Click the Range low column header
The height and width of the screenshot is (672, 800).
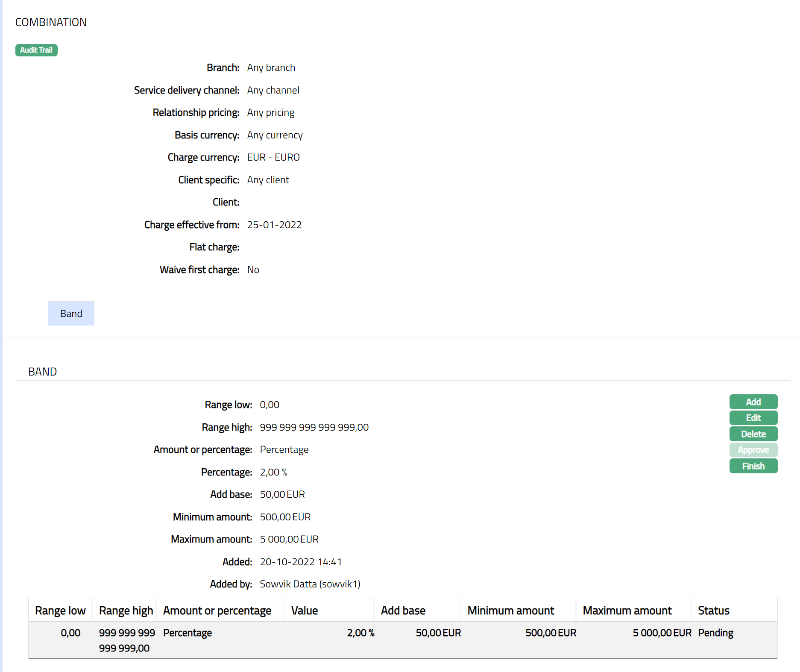pos(60,610)
